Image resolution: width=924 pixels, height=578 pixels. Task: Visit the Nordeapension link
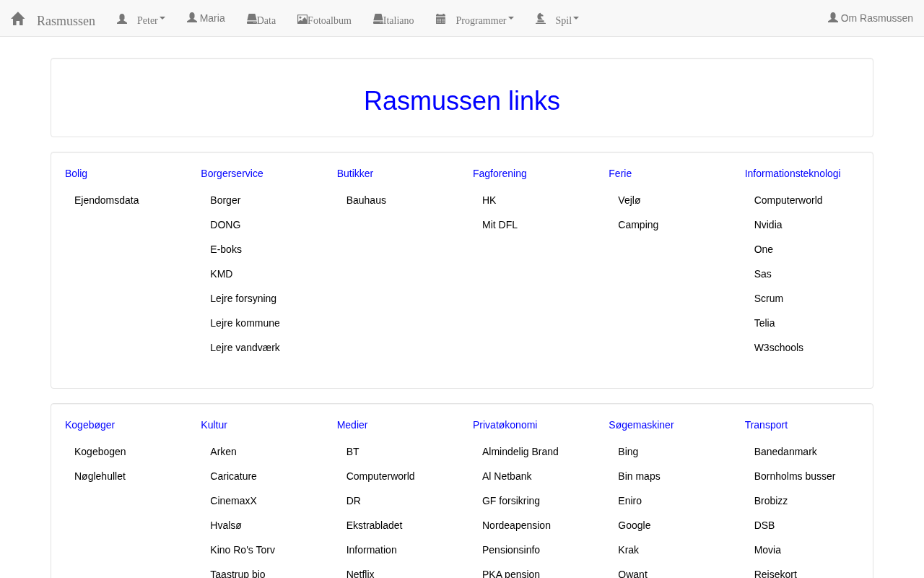pyautogui.click(x=516, y=525)
